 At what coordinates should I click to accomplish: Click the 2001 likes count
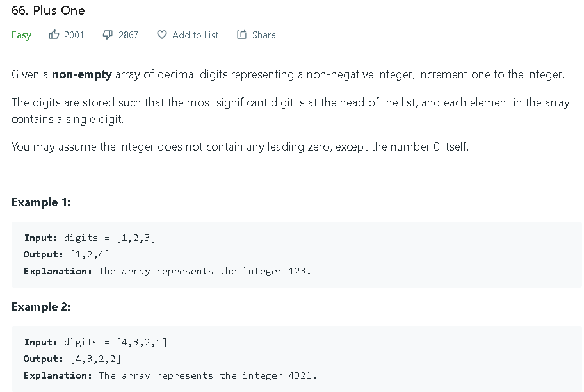(x=74, y=35)
